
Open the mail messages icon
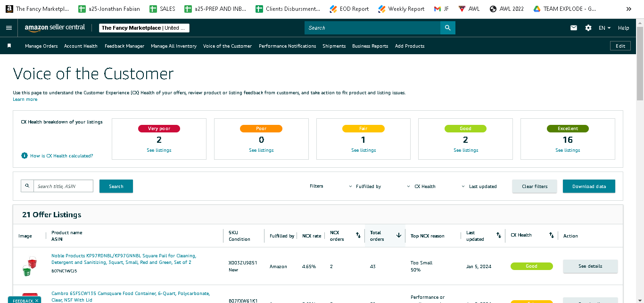pyautogui.click(x=574, y=28)
